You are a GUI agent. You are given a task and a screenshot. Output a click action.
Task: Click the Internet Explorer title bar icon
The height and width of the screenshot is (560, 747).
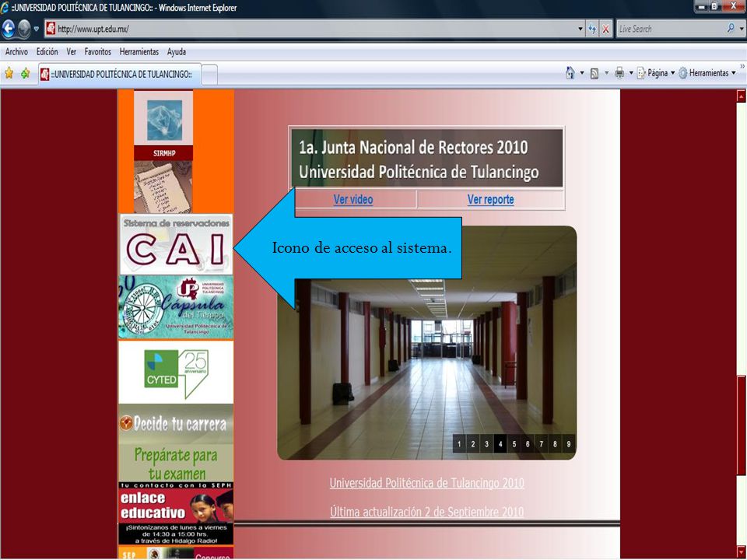point(5,8)
